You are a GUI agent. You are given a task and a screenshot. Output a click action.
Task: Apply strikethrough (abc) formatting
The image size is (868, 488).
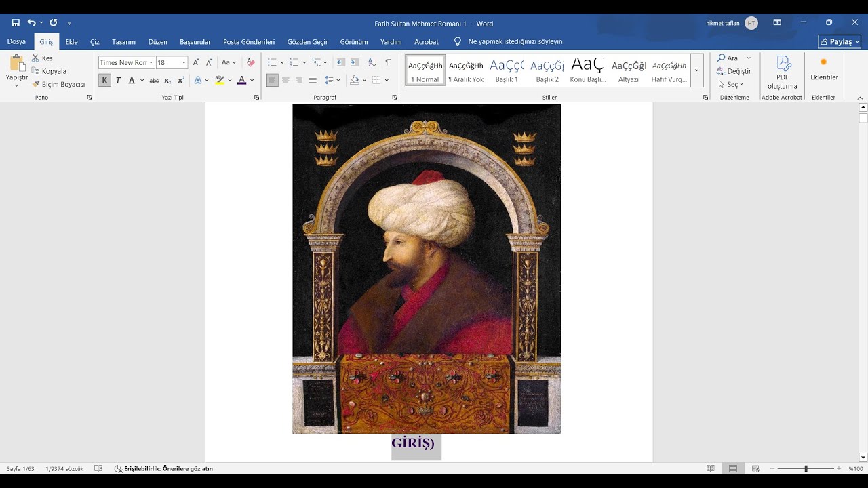pyautogui.click(x=154, y=80)
